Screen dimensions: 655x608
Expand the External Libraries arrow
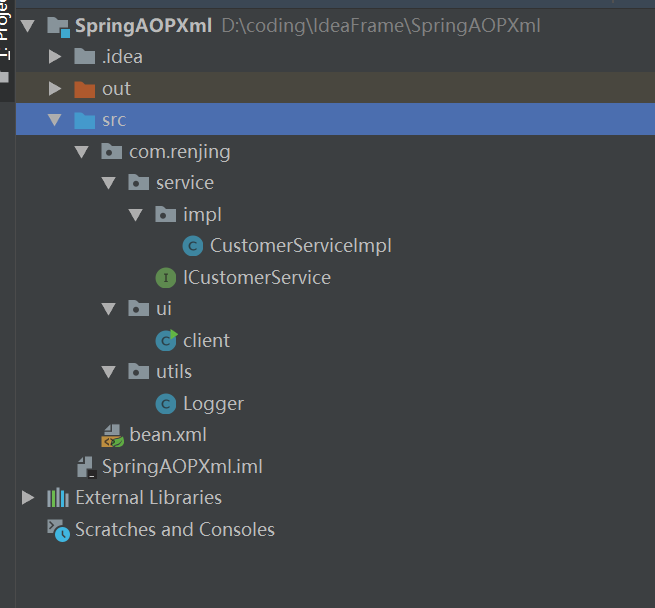point(28,498)
